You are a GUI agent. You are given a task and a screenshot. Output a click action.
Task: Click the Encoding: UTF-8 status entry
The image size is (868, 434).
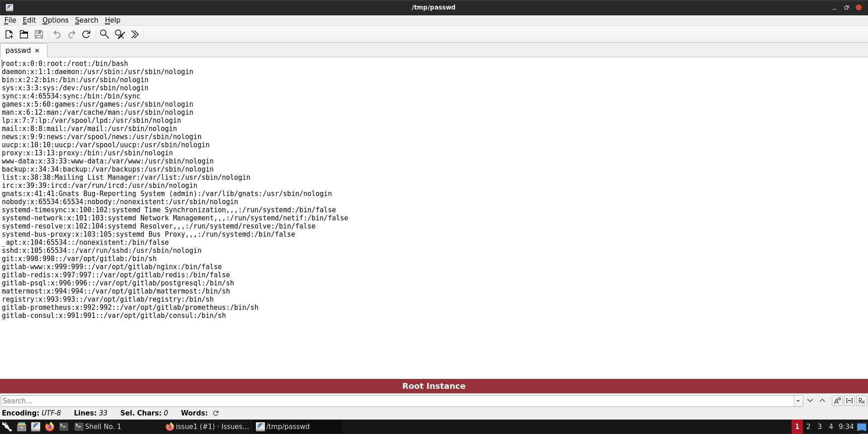pyautogui.click(x=31, y=413)
